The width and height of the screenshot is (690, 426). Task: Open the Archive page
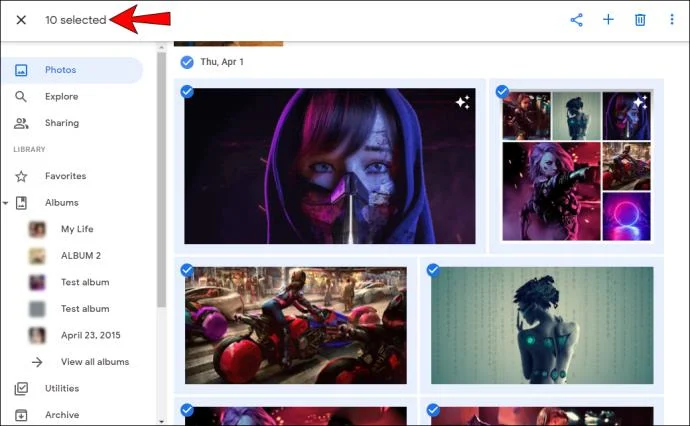[x=62, y=415]
